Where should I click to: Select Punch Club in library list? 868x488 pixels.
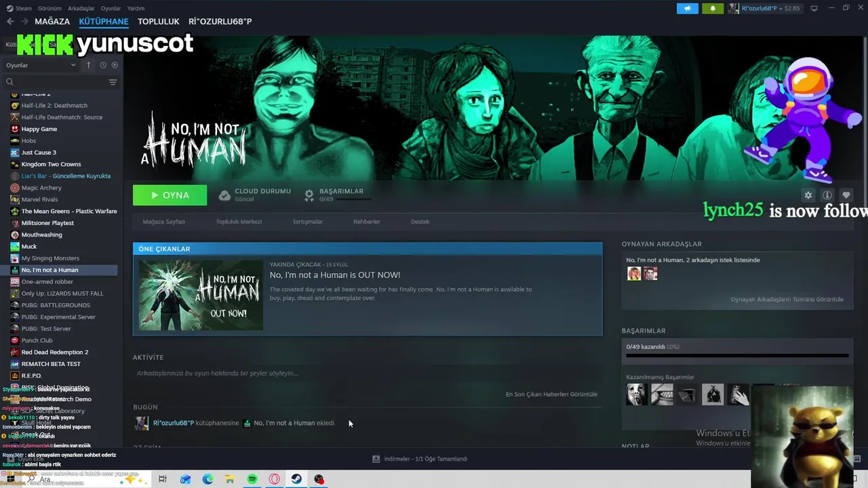point(37,340)
